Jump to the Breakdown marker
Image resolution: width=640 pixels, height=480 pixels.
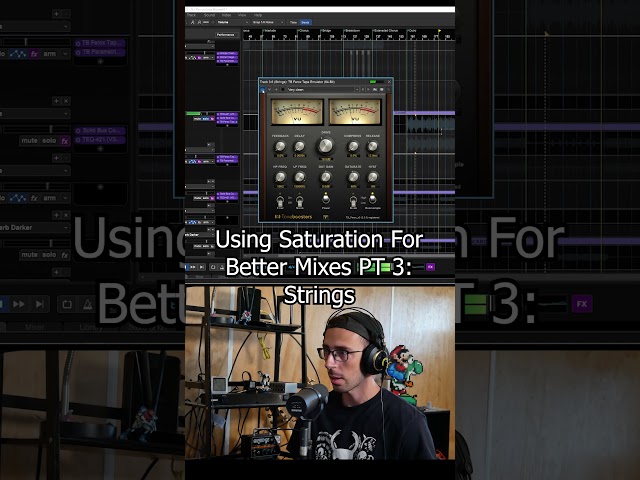(352, 31)
